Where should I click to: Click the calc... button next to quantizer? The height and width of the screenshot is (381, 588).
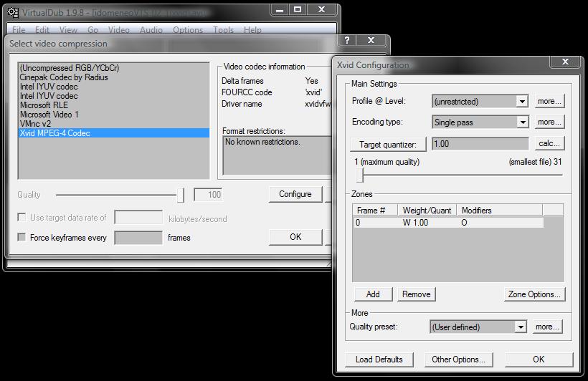click(x=549, y=143)
